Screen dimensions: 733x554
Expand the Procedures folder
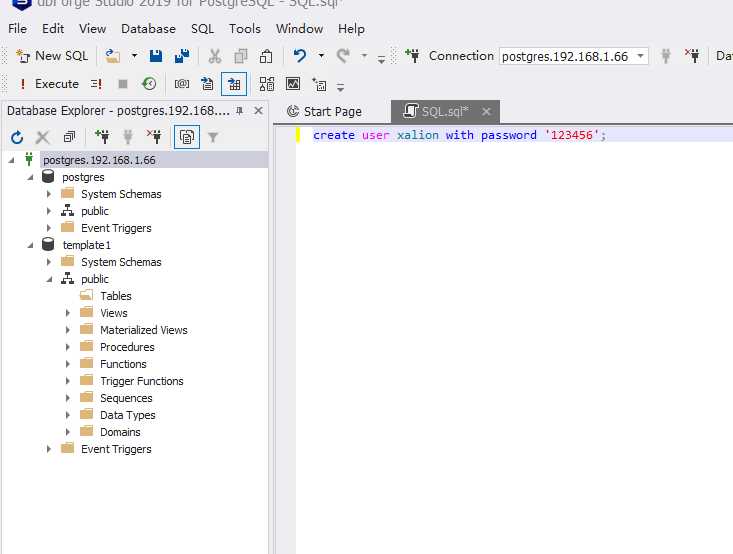(68, 347)
